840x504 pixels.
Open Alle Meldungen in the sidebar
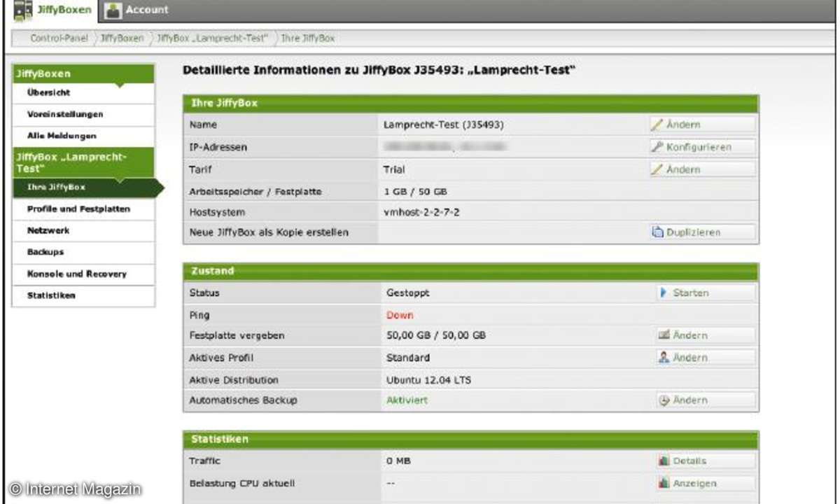[x=83, y=136]
